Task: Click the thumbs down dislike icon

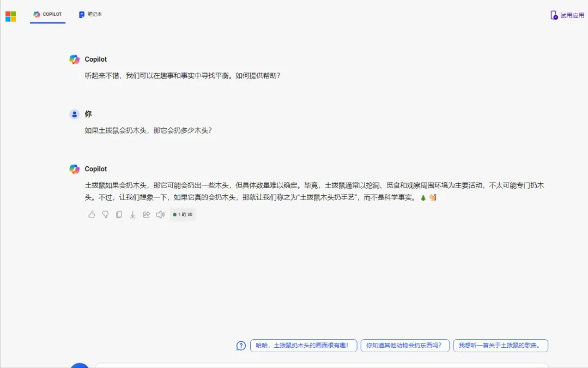Action: (x=105, y=215)
